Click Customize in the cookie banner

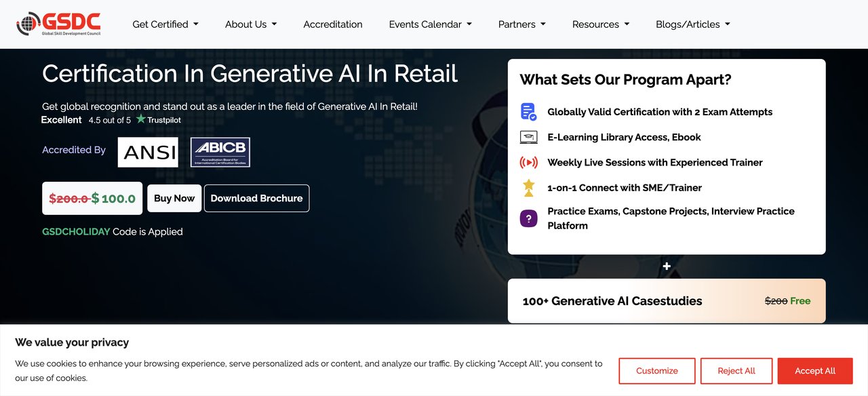point(657,371)
